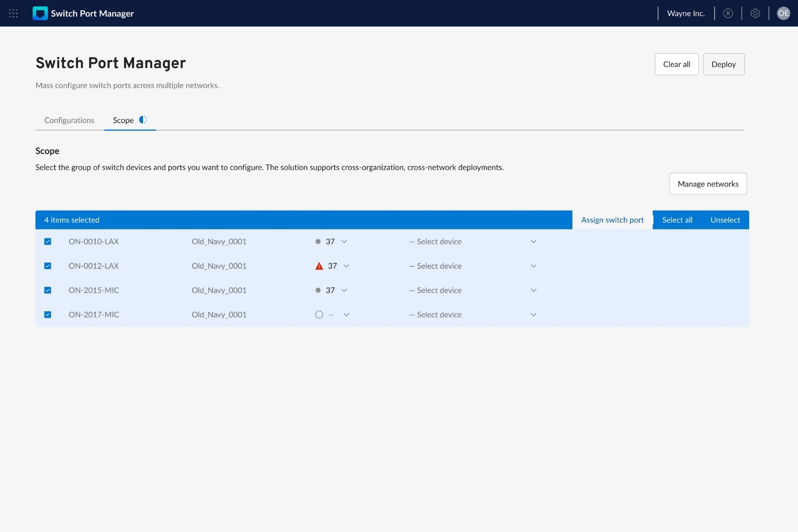Open Manage networks
This screenshot has height=532, width=798.
[x=708, y=184]
